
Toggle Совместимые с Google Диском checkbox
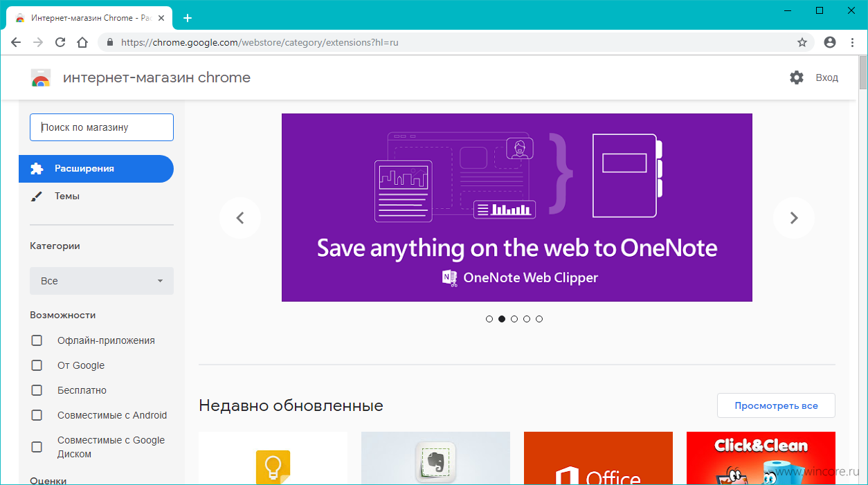(x=37, y=447)
